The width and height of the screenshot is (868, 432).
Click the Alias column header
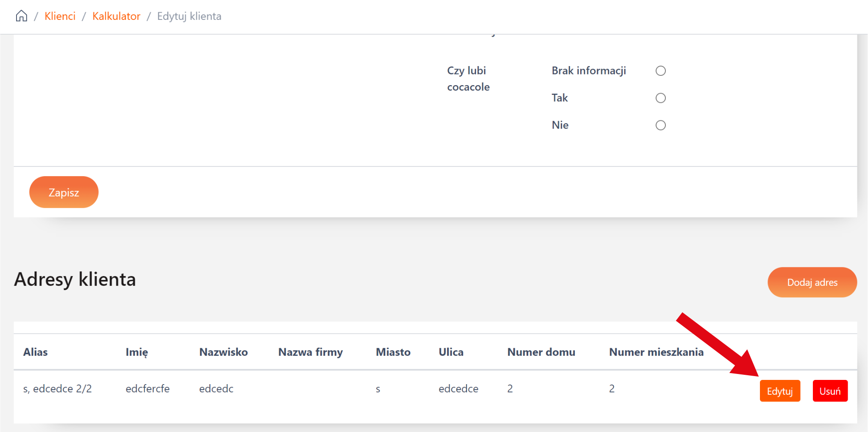point(36,352)
